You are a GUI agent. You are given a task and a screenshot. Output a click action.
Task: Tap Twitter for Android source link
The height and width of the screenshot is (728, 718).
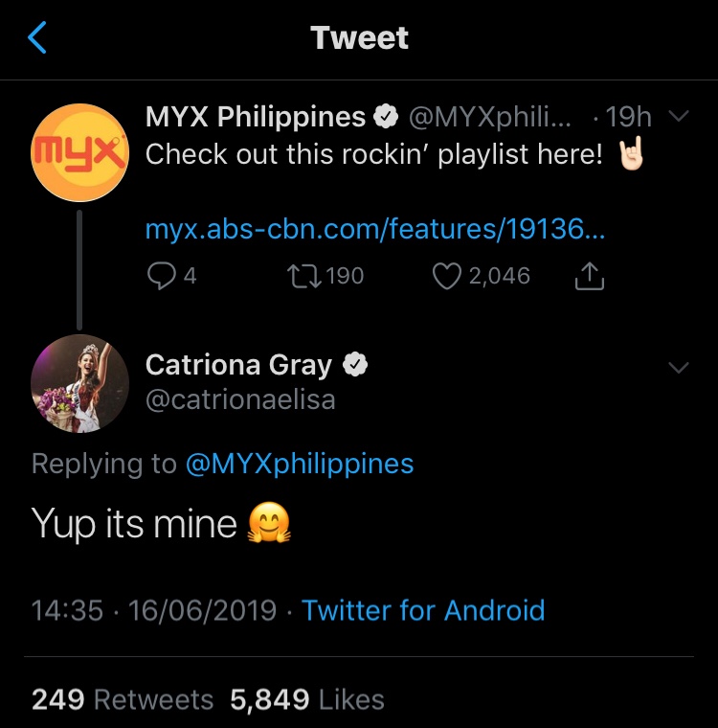click(423, 610)
